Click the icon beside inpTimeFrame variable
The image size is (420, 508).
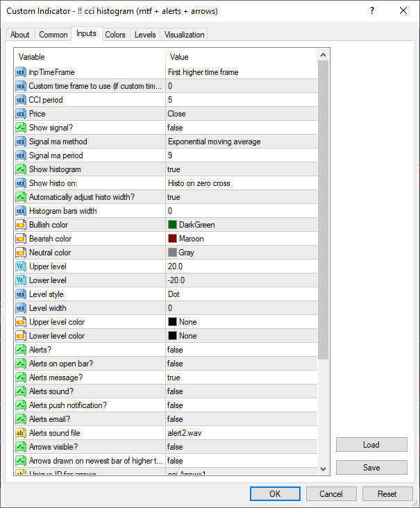point(20,72)
